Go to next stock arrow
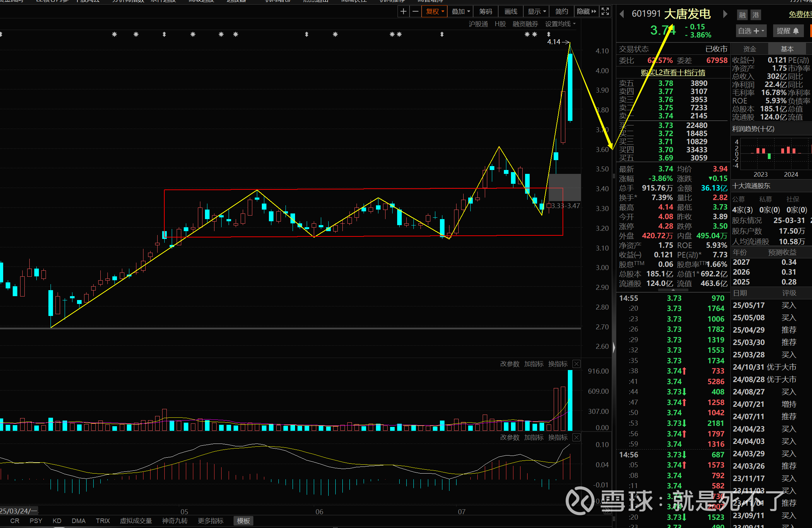The height and width of the screenshot is (528, 812). click(725, 14)
